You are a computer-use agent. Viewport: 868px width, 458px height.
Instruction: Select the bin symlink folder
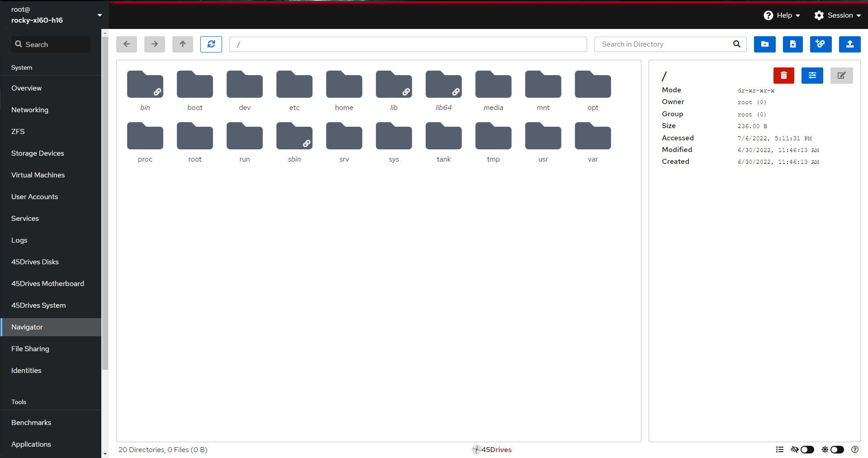145,91
